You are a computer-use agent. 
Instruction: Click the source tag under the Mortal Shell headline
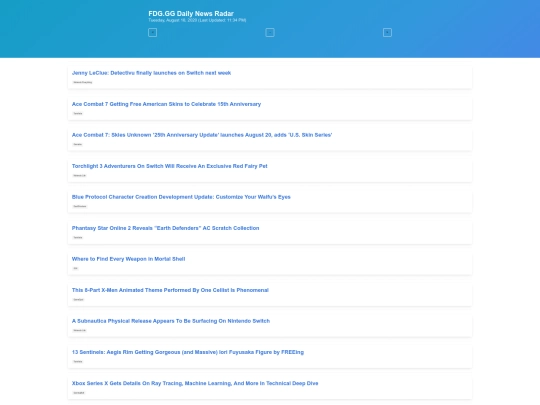click(75, 268)
